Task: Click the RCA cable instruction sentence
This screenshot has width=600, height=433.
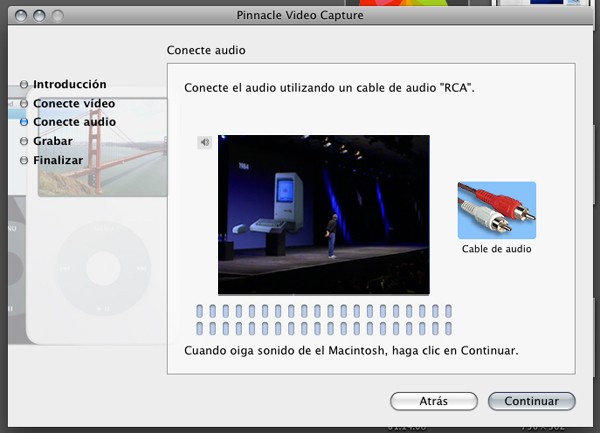Action: click(329, 88)
